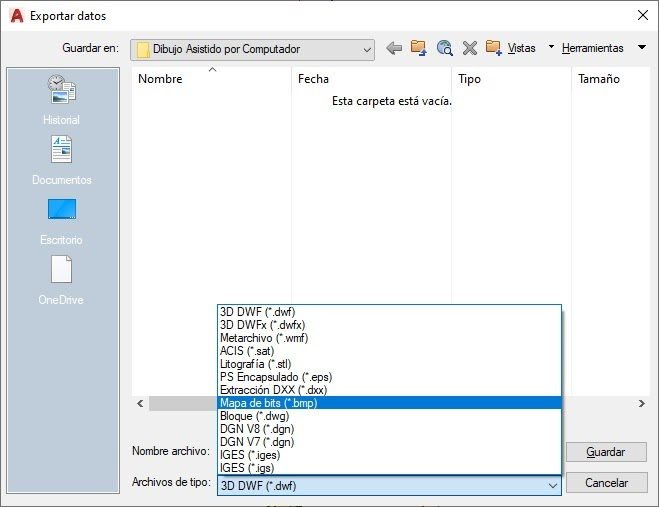Click the horizontal scrollbar left arrow

(140, 404)
